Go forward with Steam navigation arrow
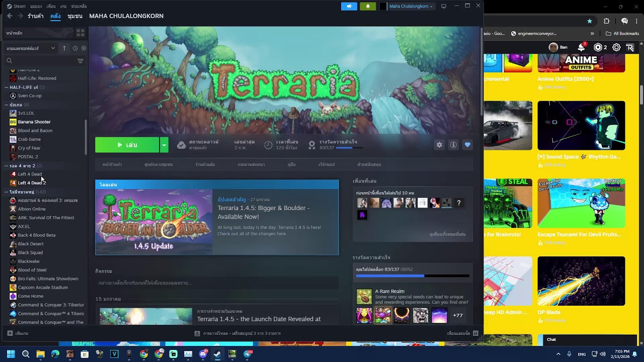The image size is (644, 362). coord(20,16)
